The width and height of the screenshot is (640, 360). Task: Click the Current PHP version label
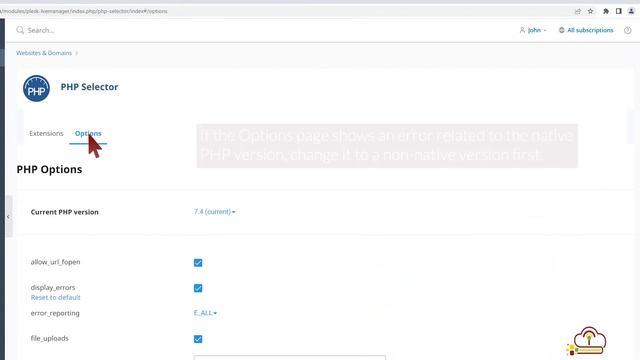(64, 212)
